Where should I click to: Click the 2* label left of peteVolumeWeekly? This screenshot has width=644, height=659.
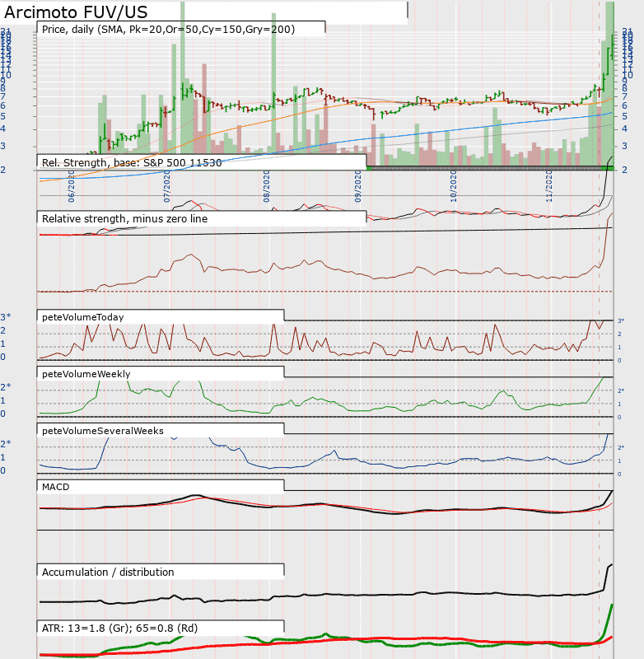[6, 386]
